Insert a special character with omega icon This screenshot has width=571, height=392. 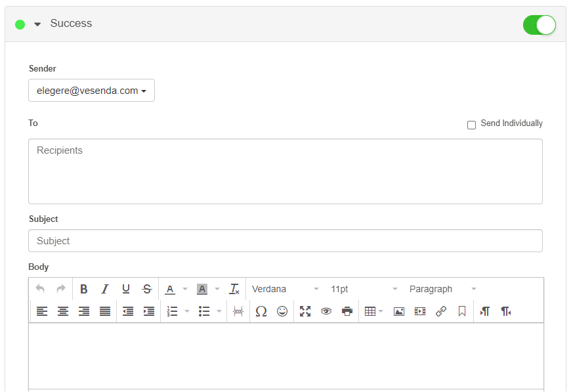click(x=261, y=311)
